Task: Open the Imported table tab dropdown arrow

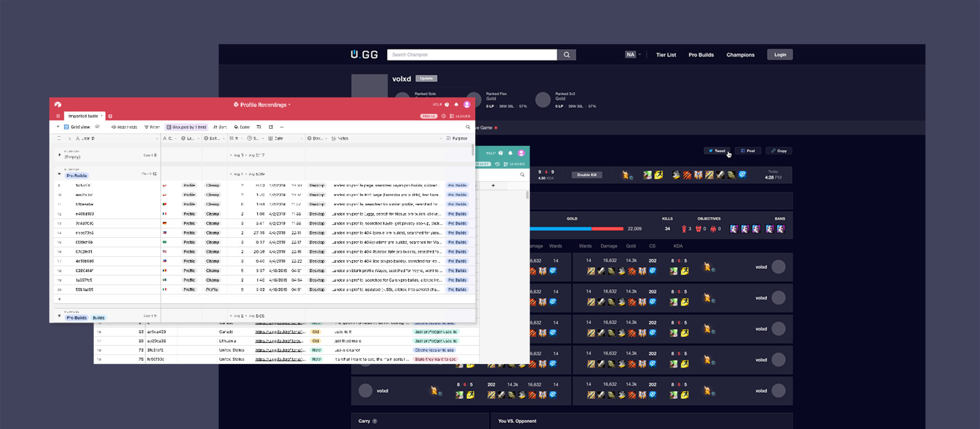Action: coord(102,116)
